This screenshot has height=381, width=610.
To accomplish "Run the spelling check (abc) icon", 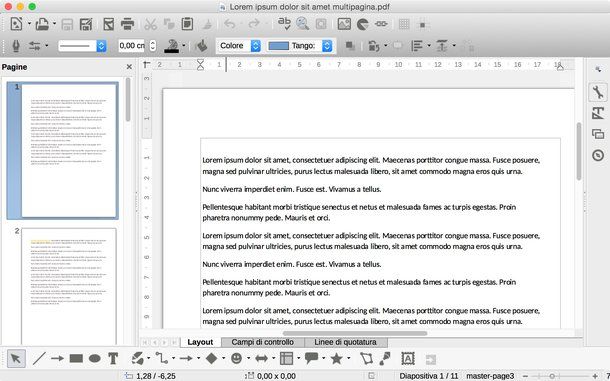I will coord(284,23).
